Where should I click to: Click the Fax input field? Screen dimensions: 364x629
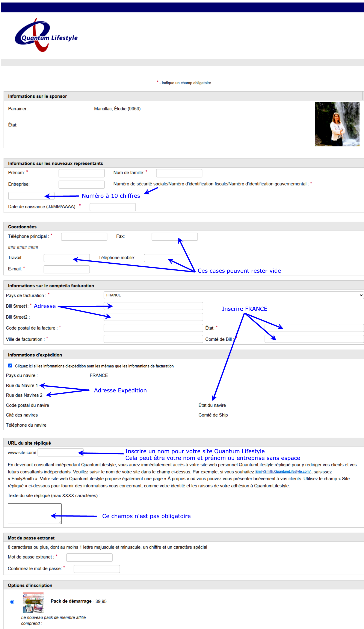coord(175,237)
